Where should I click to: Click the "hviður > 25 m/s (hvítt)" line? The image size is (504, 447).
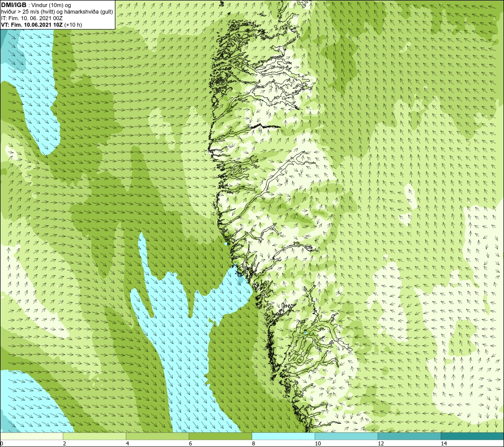point(28,12)
